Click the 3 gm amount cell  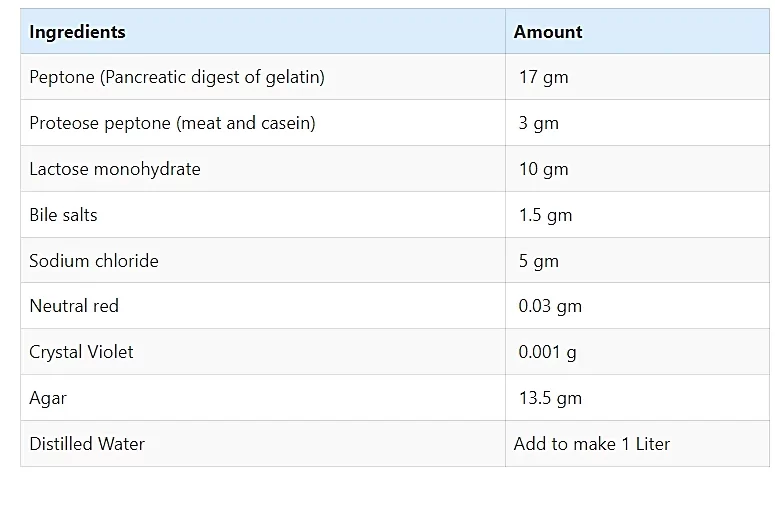pyautogui.click(x=637, y=123)
